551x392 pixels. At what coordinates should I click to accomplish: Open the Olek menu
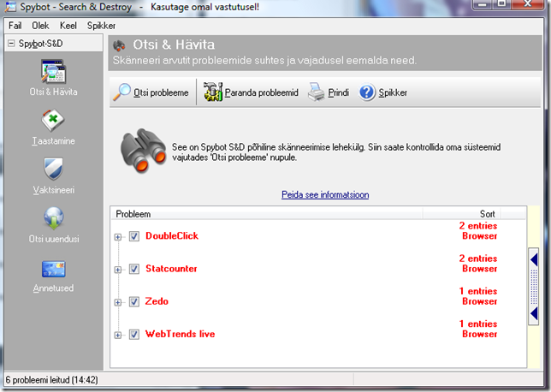(40, 26)
